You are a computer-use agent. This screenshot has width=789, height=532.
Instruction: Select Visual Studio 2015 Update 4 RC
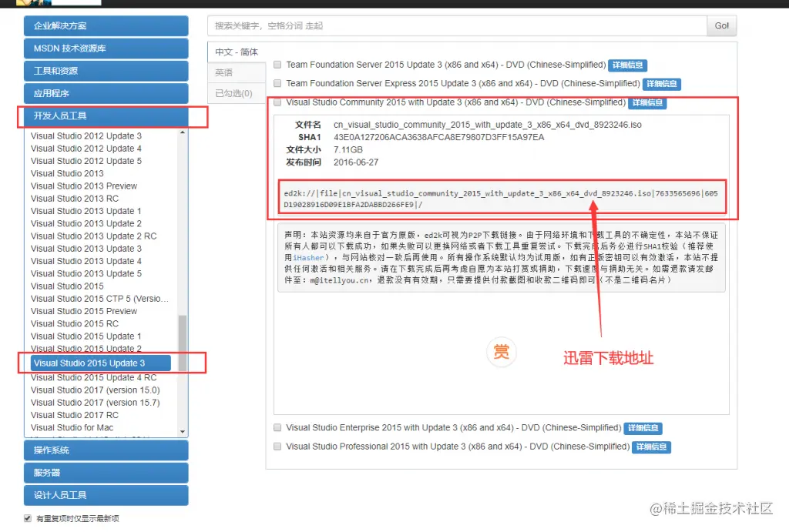coord(93,377)
